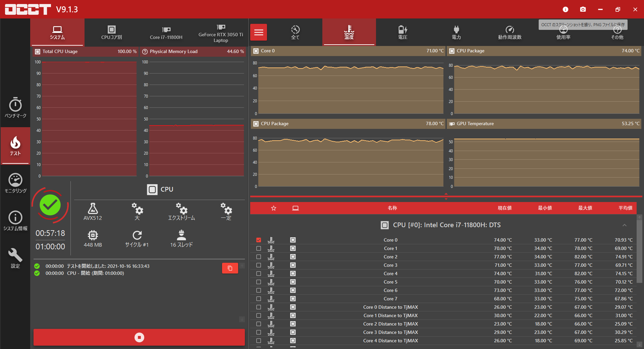
Task: Select the Steady load type icon
Action: (x=226, y=211)
